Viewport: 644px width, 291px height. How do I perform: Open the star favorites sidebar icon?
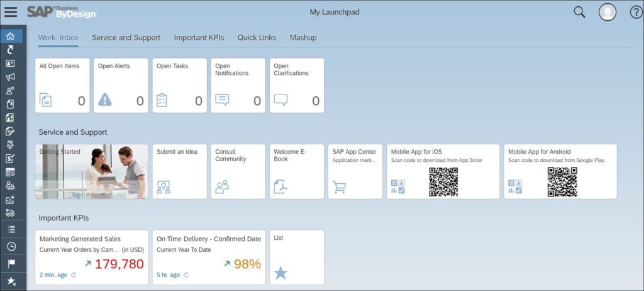coord(11,281)
